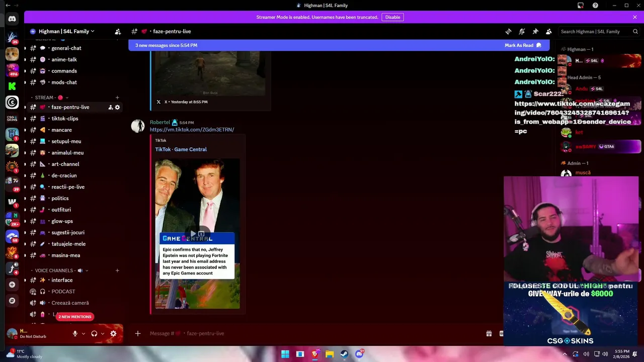Expand unread indicator next to interface channel

[x=25, y=280]
